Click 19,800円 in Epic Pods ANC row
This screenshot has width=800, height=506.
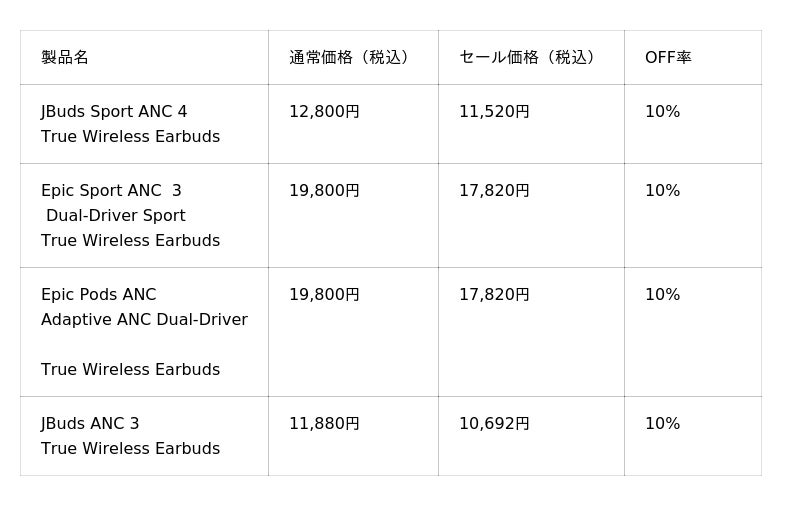point(324,294)
